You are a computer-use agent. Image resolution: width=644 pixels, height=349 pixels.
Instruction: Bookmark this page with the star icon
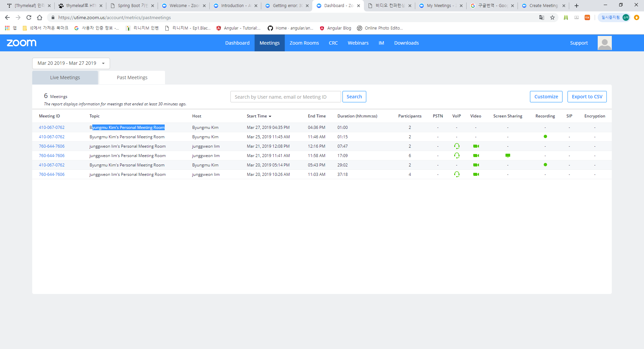point(552,17)
